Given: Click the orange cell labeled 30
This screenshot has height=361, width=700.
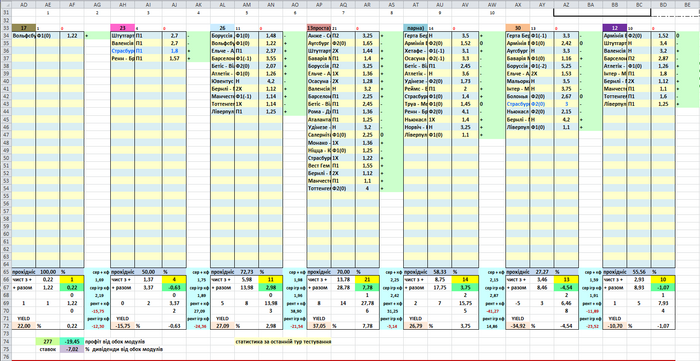Looking at the screenshot, I should click(x=518, y=28).
